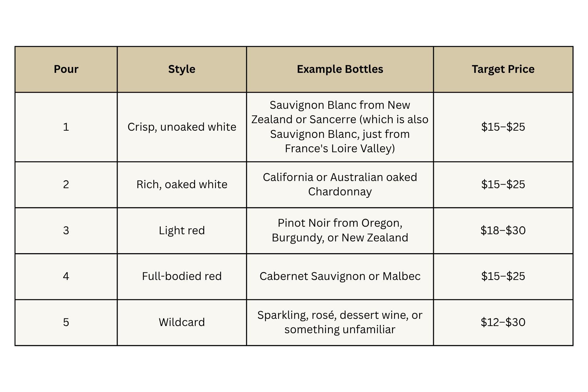Click the Example Bottles header cell
This screenshot has width=588, height=392.
point(340,69)
